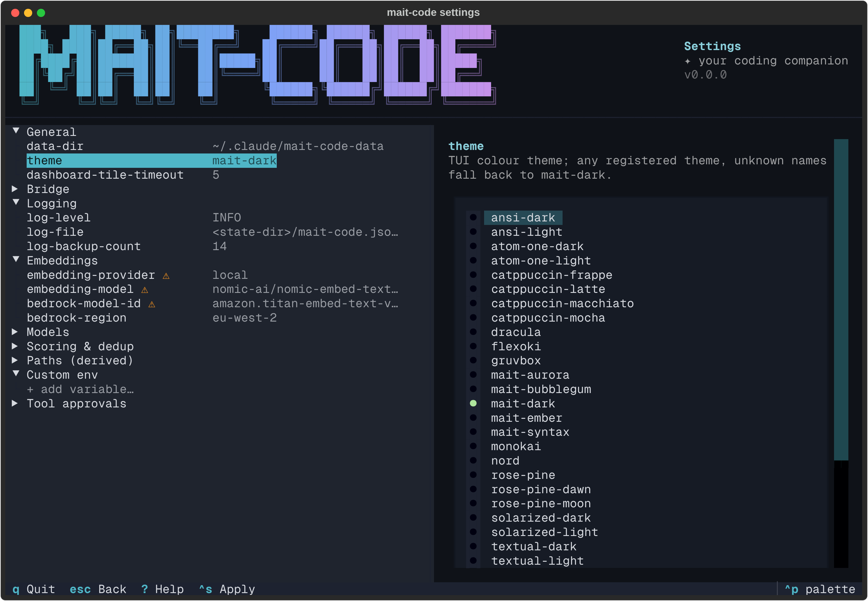Expand the Scoring & dedup section
Viewport: 868px width, 601px height.
click(x=15, y=346)
